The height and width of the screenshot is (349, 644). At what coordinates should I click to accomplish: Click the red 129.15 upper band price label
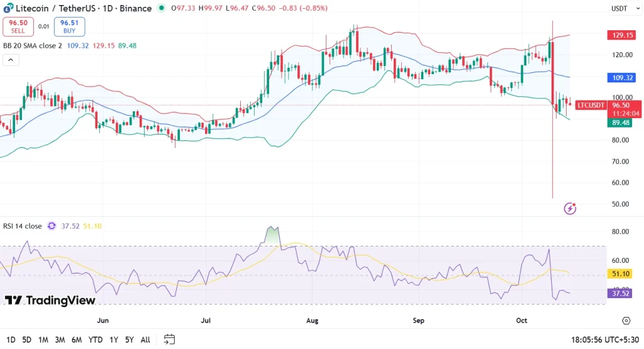tap(623, 35)
